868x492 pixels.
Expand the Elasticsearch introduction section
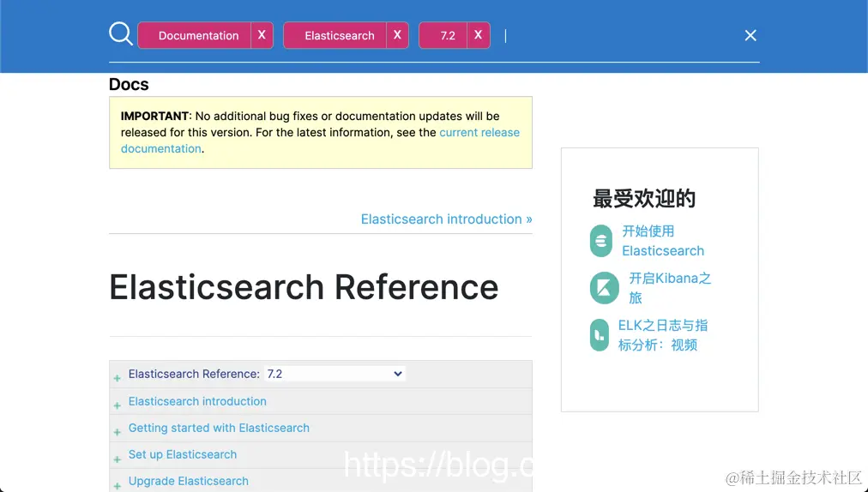(117, 405)
